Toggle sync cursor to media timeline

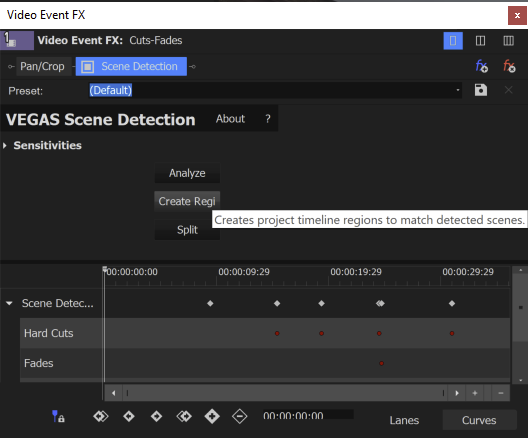pyautogui.click(x=58, y=416)
